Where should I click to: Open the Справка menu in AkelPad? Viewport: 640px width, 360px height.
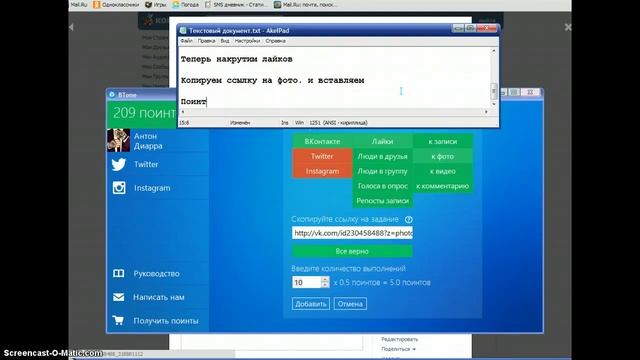[x=275, y=41]
